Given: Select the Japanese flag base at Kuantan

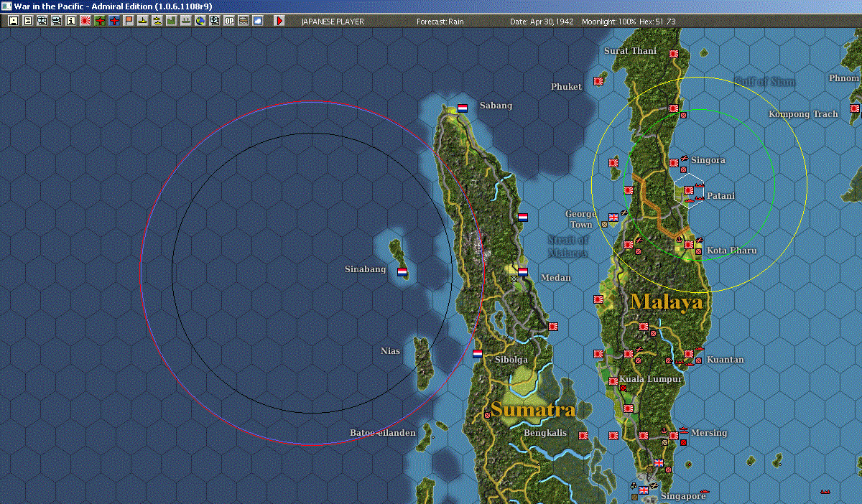Looking at the screenshot, I should pyautogui.click(x=689, y=353).
